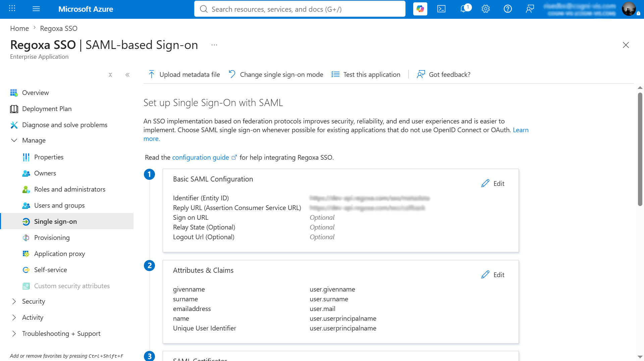
Task: Open the portal hamburger menu
Action: pos(36,9)
